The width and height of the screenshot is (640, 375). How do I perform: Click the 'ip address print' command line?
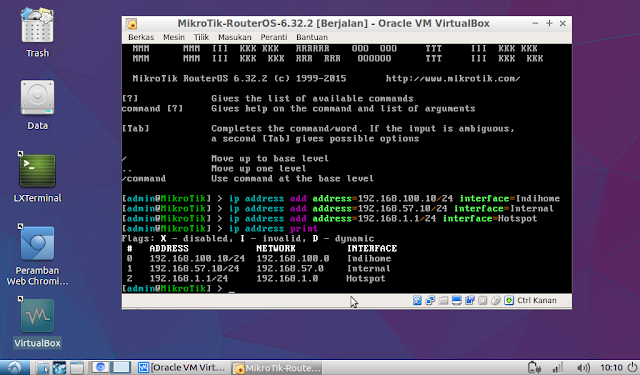click(220, 229)
